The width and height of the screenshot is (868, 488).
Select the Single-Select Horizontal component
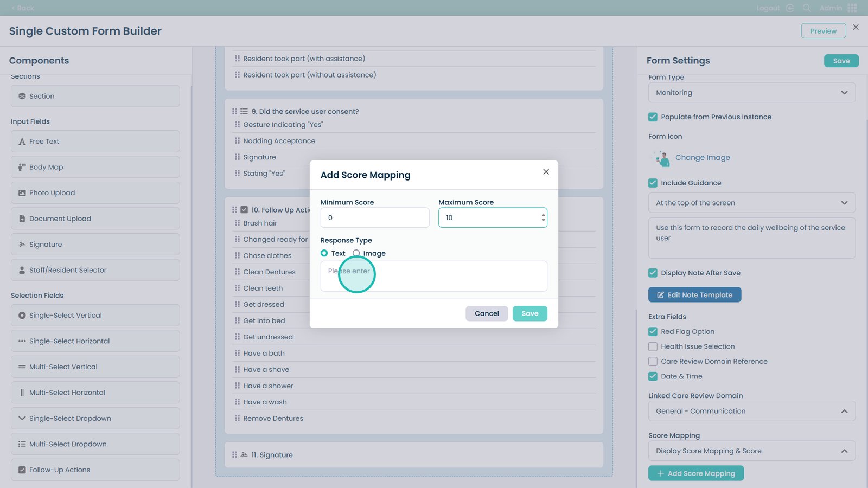(x=95, y=341)
